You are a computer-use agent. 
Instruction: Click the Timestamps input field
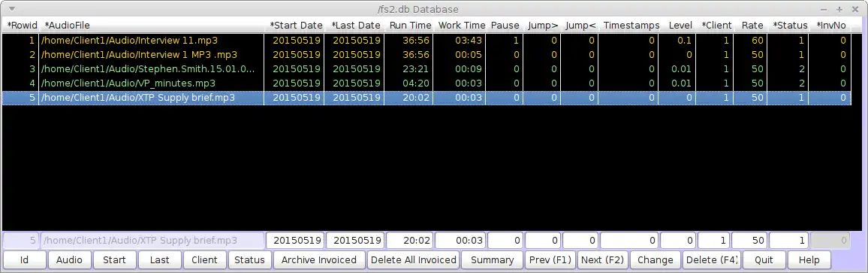tap(629, 240)
